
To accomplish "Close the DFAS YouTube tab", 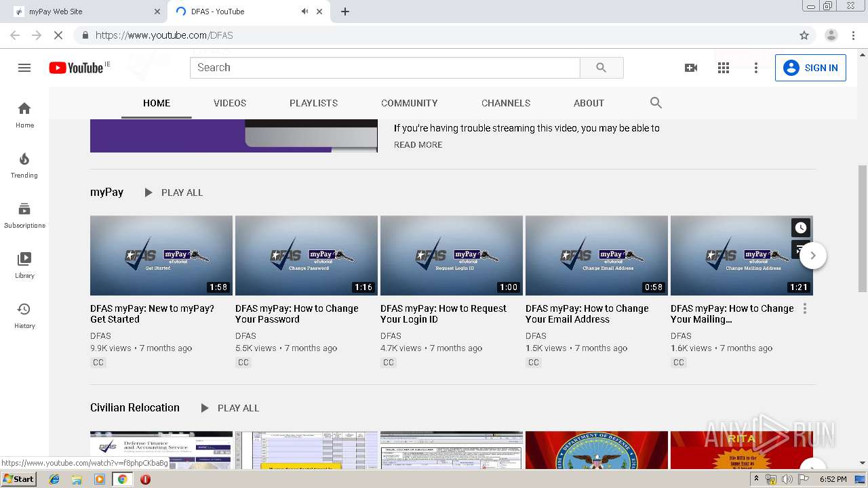I will [x=321, y=12].
